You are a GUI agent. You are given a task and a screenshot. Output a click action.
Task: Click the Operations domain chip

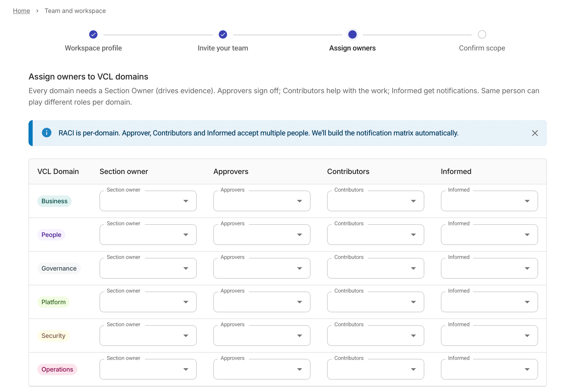click(x=57, y=369)
